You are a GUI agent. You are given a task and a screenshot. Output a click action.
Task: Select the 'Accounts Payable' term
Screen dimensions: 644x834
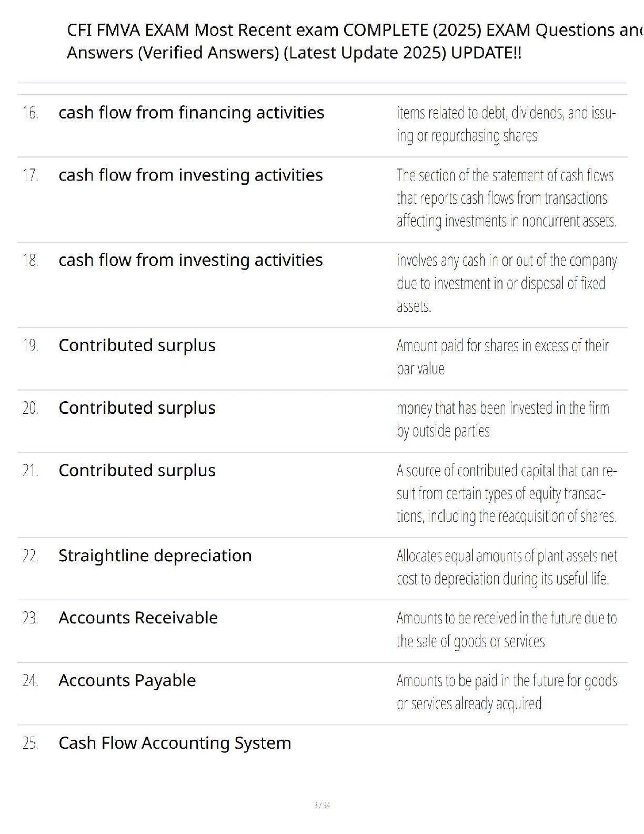pyautogui.click(x=127, y=680)
